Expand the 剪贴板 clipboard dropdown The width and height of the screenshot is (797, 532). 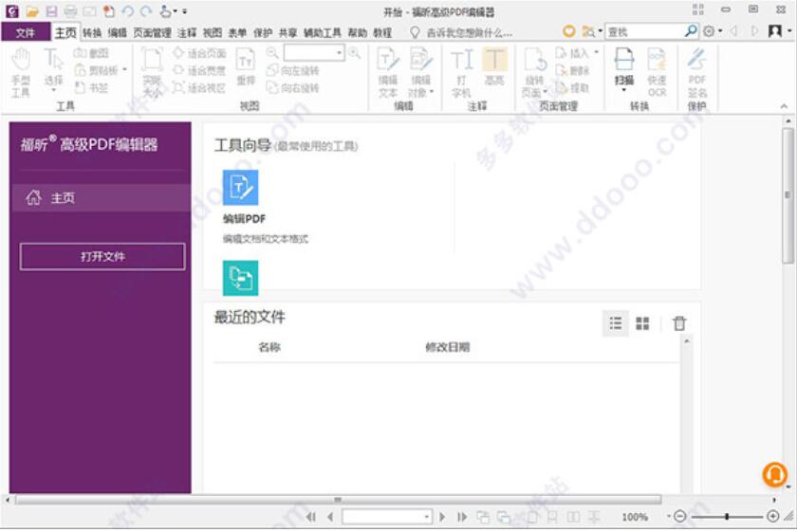click(x=125, y=70)
